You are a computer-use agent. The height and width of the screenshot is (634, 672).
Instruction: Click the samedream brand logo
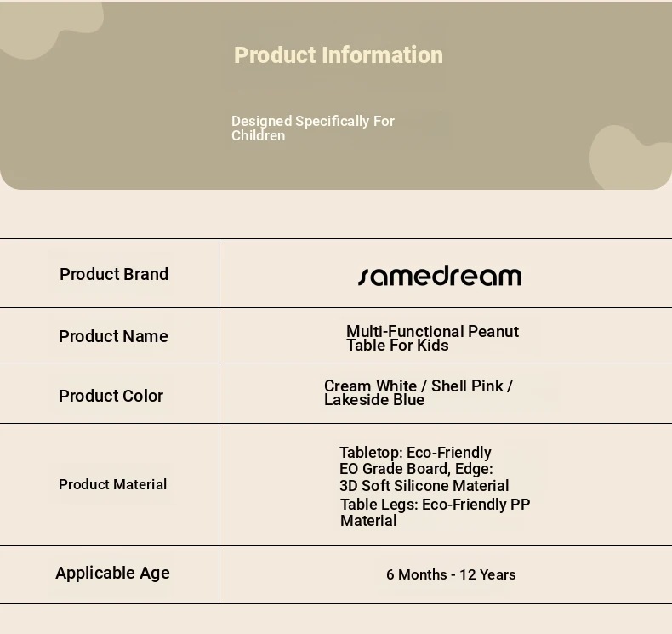(x=440, y=276)
